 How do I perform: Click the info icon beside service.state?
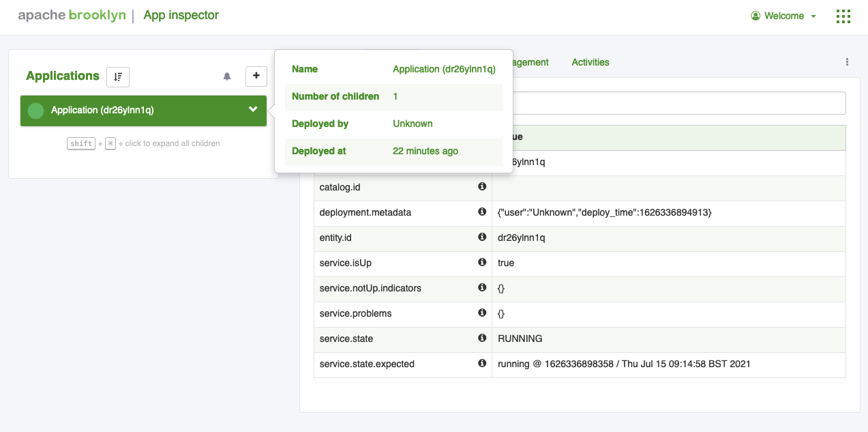(482, 338)
